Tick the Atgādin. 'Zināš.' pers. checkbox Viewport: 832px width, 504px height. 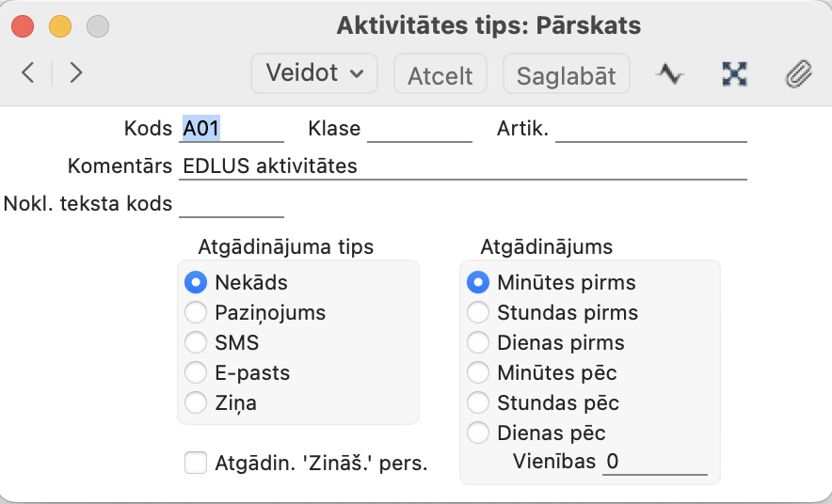pyautogui.click(x=196, y=463)
